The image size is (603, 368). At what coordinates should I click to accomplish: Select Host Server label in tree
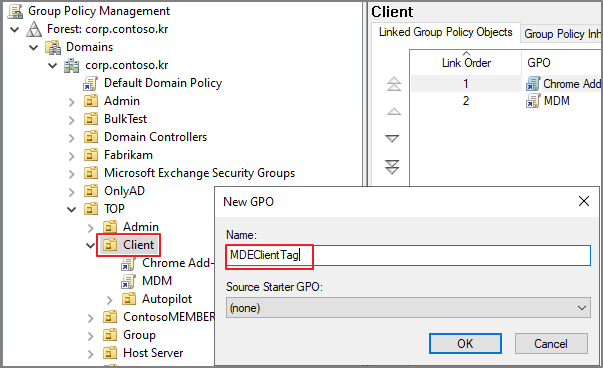pyautogui.click(x=153, y=353)
